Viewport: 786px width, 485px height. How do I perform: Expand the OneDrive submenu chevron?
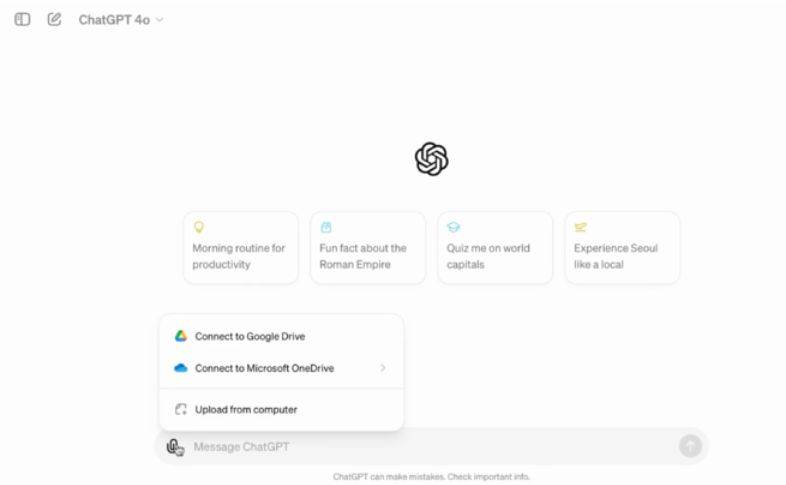point(383,368)
